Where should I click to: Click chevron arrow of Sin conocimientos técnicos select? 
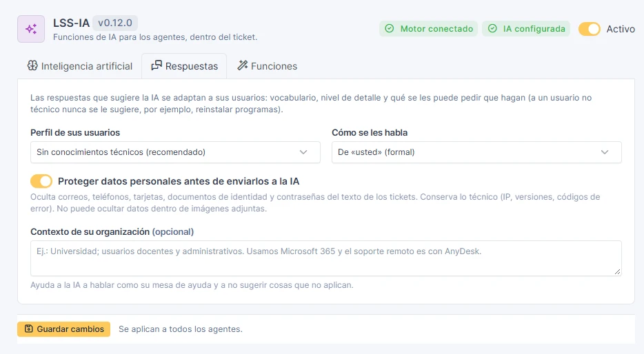[303, 152]
